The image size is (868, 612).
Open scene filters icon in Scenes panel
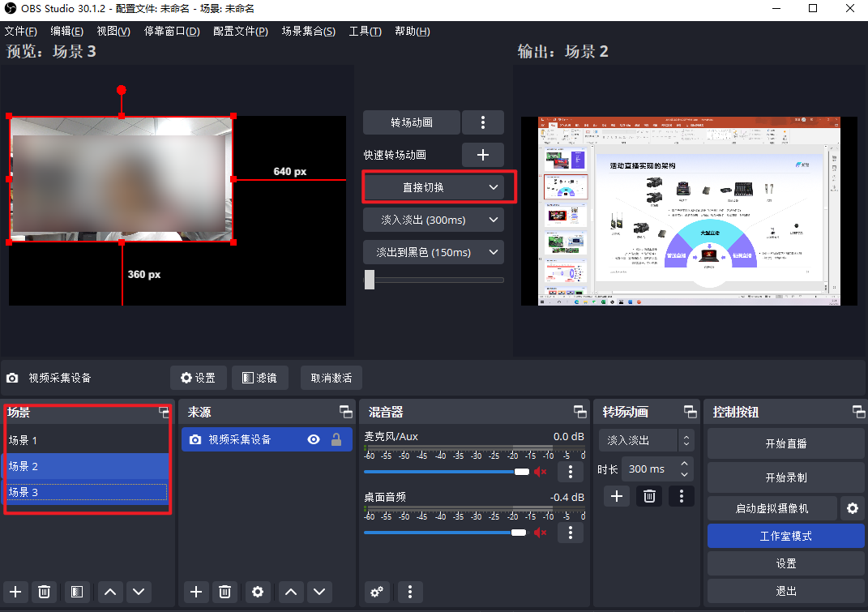click(x=75, y=592)
